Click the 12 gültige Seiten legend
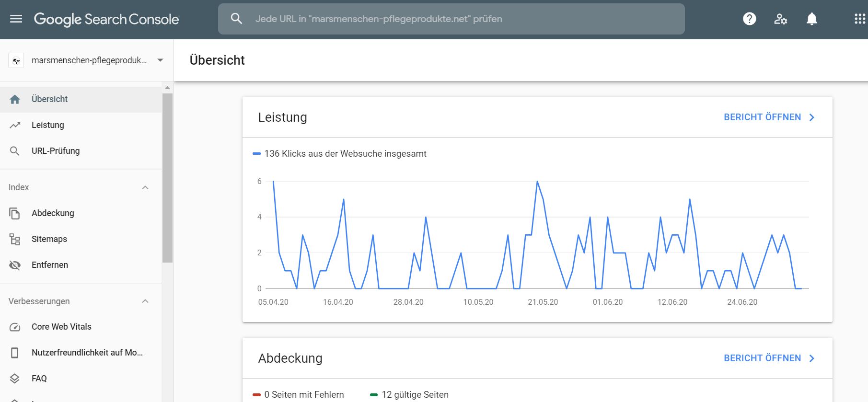 click(x=409, y=395)
